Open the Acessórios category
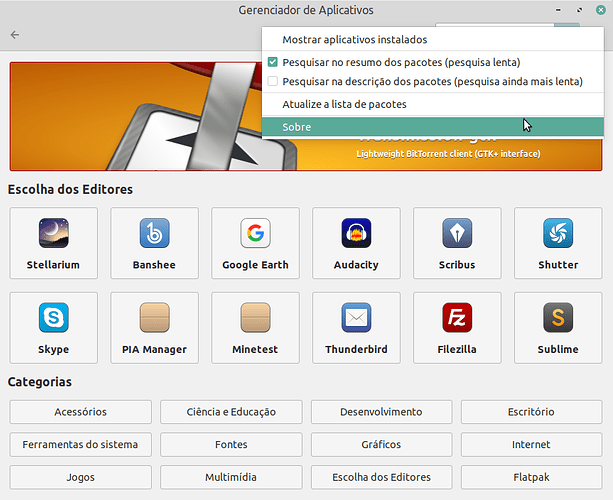613x500 pixels. (x=81, y=412)
